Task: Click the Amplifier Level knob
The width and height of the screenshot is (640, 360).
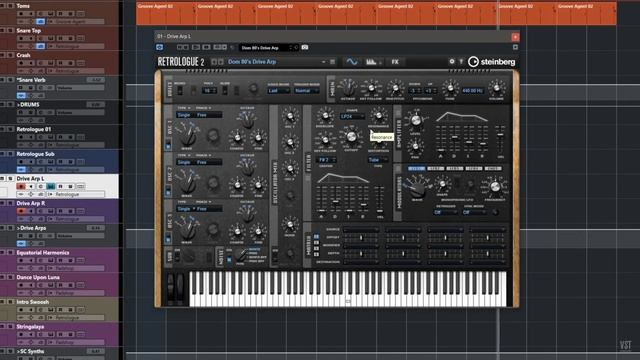Action: tap(415, 121)
